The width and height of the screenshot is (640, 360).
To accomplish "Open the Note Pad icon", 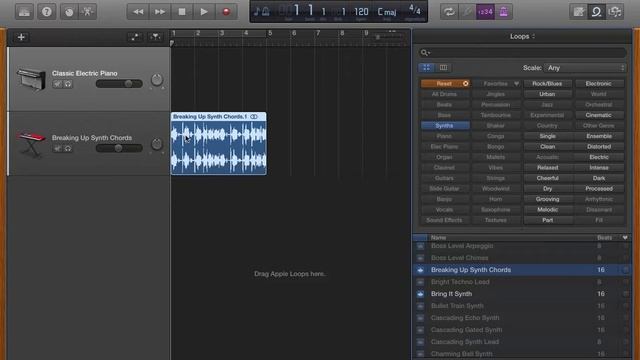I will (x=578, y=12).
